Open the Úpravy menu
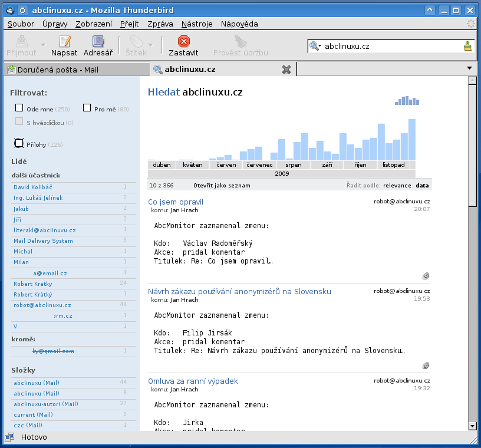This screenshot has width=481, height=448. point(55,24)
